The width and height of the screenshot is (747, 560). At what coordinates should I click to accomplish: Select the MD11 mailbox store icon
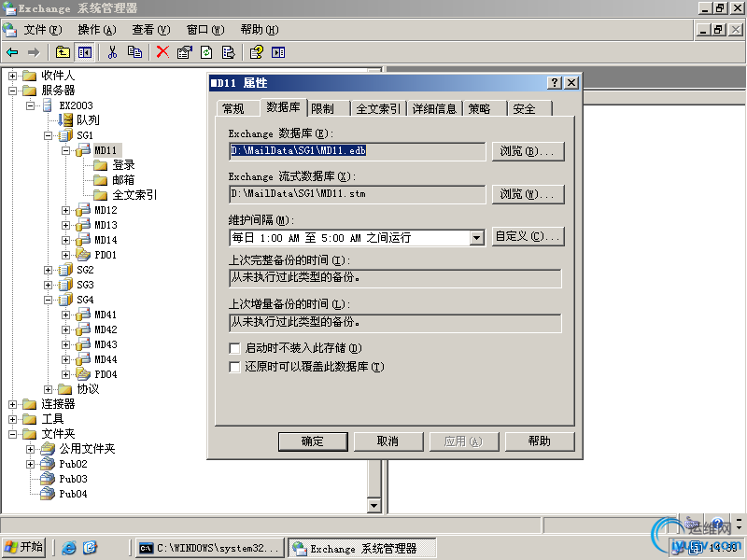click(x=83, y=150)
